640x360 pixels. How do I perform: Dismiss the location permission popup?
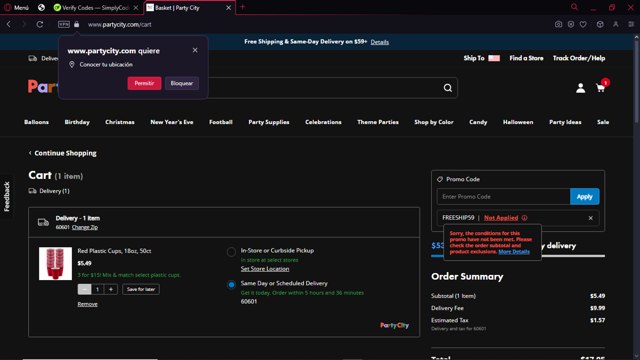(195, 50)
